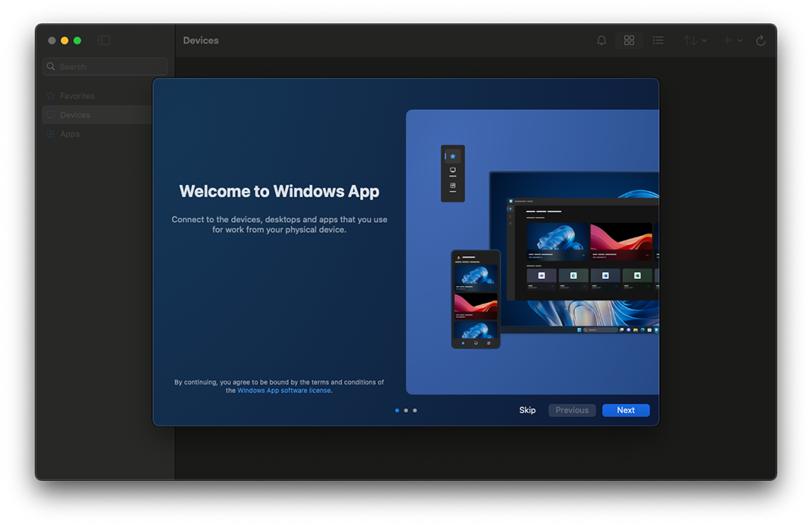Open the notifications bell icon
Viewport: 812px width, 527px height.
click(601, 40)
